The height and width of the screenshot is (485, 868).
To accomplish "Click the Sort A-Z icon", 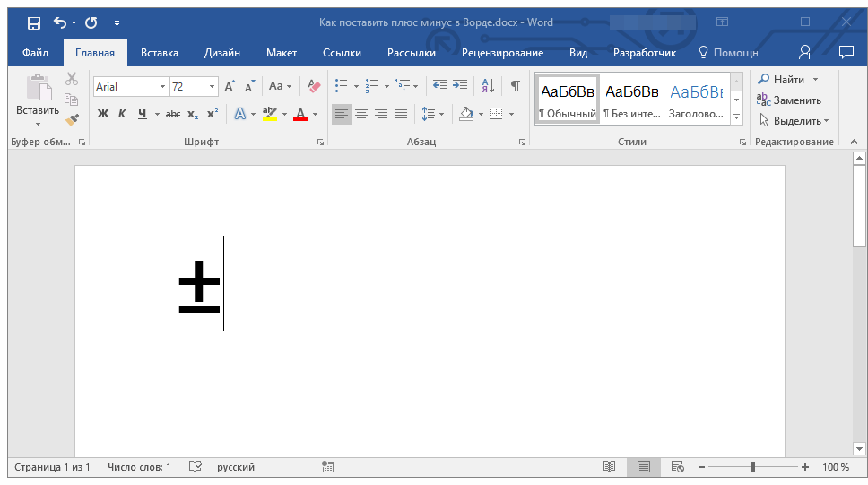I will point(488,86).
